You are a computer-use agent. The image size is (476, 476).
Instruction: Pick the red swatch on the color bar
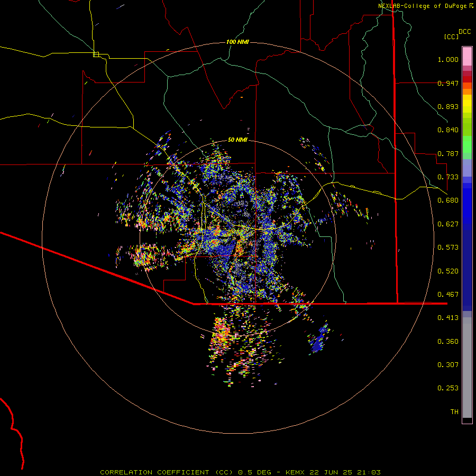point(467,79)
